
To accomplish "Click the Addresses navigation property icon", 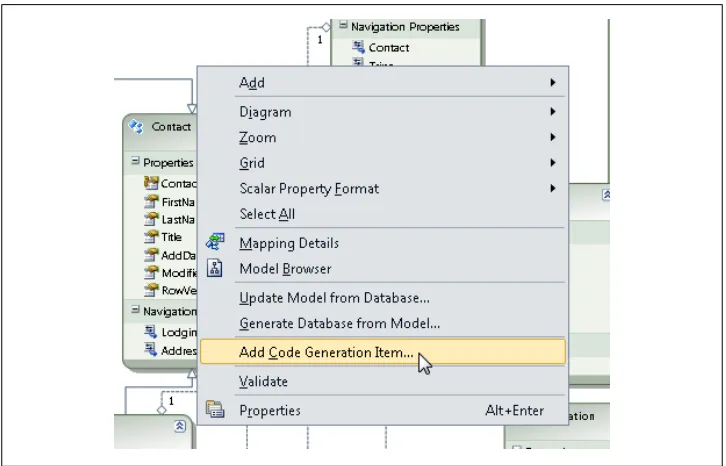I will (150, 349).
